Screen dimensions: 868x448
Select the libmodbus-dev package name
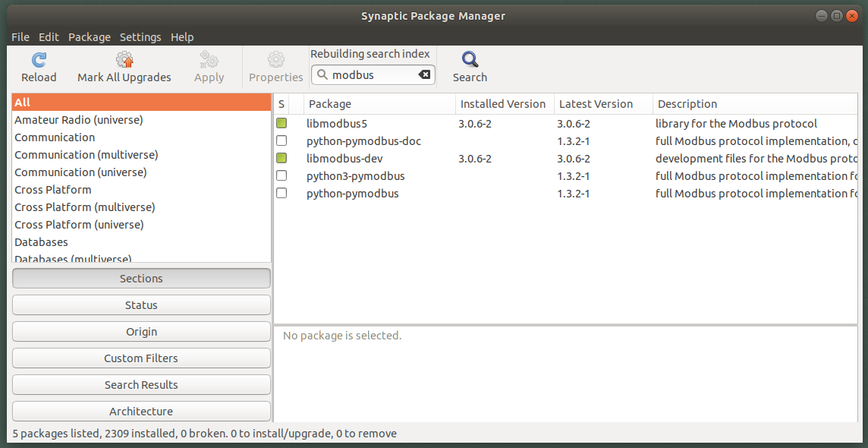pos(345,159)
